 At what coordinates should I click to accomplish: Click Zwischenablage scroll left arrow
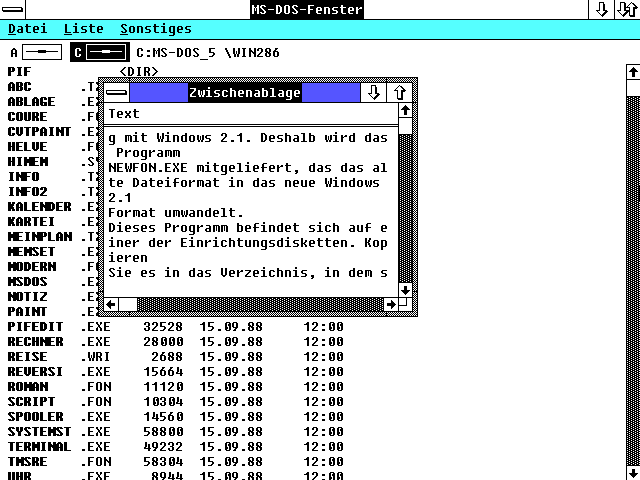click(x=111, y=304)
